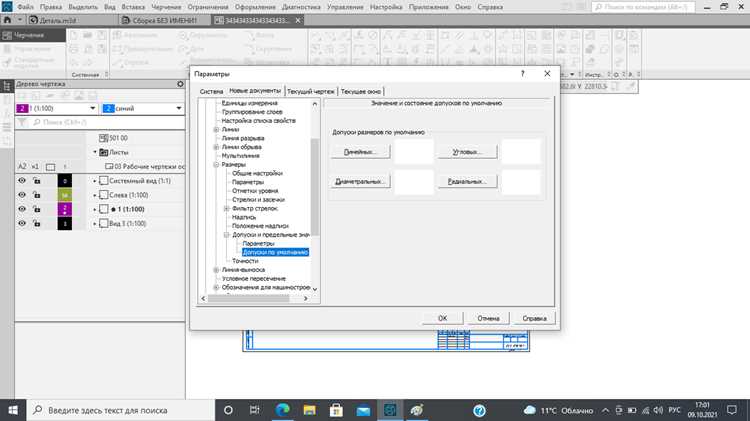The image size is (750, 421).
Task: Click the weather cloud icon in the taskbar
Action: point(530,410)
